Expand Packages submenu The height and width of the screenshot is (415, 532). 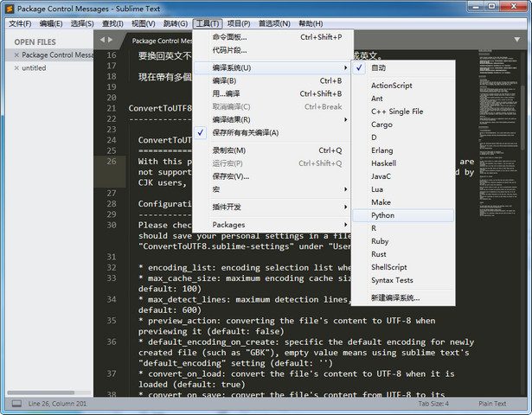[272, 225]
